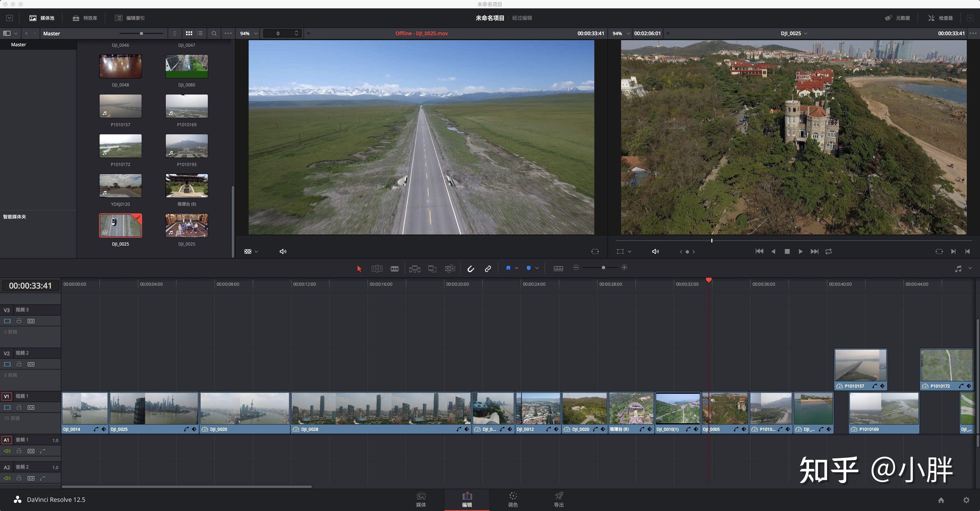
Task: Open the Inspector panel
Action: pyautogui.click(x=941, y=18)
